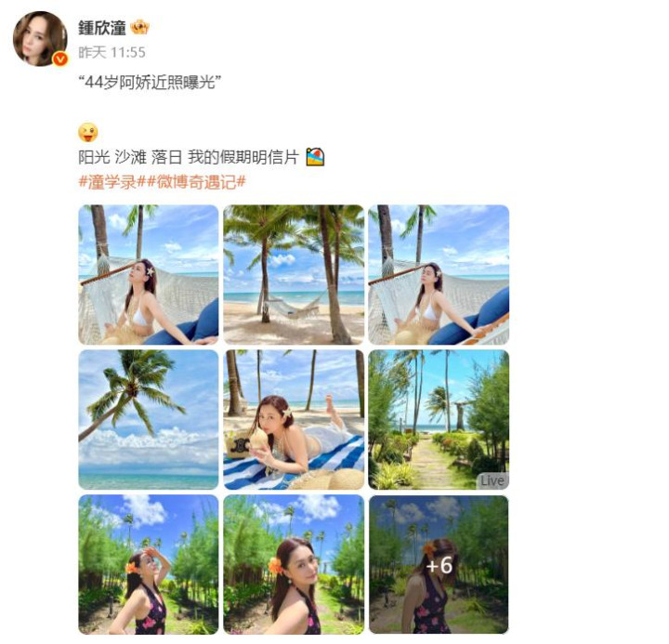
Task: Open third hammock photo with blue cushion
Action: pos(439,275)
